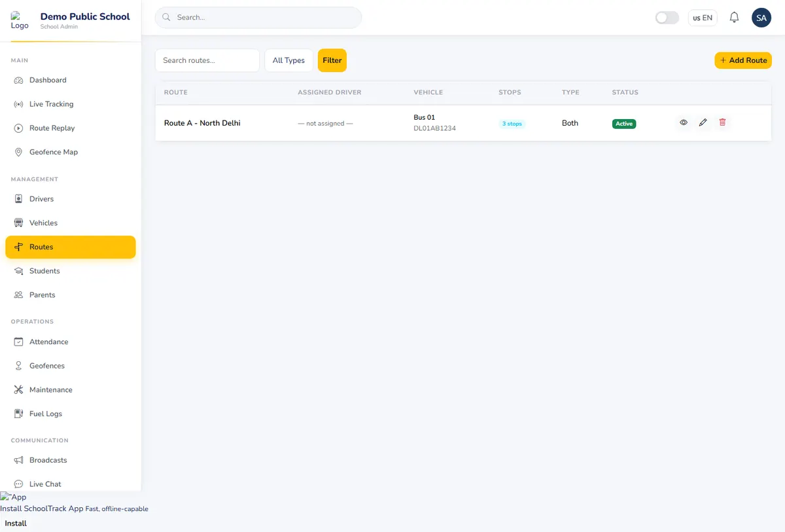Screen dimensions: 785x532
Task: Click the Drivers badge icon
Action: pyautogui.click(x=18, y=199)
